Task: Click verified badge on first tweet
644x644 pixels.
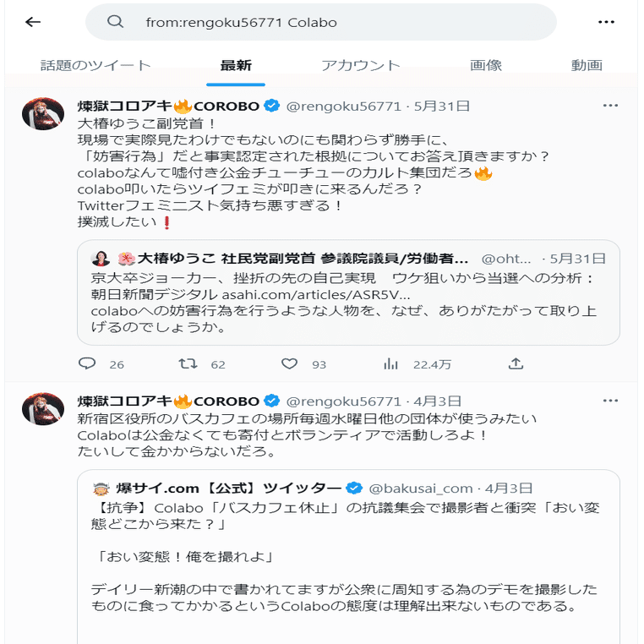Action: (x=271, y=106)
